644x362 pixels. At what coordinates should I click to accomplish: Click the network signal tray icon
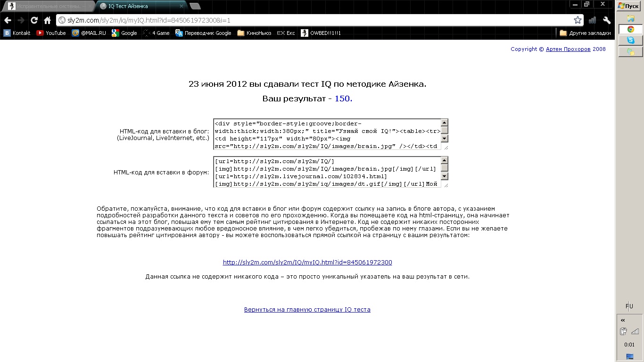click(x=635, y=331)
